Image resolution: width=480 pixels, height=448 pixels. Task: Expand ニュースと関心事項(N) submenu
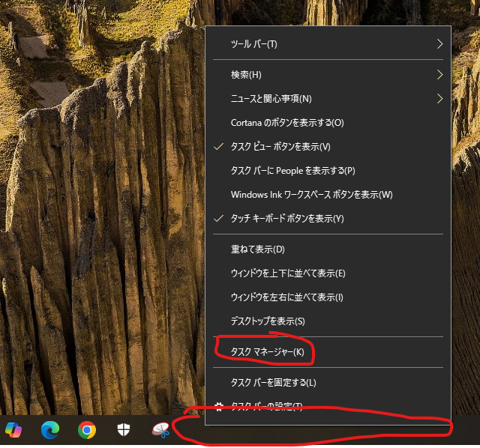(328, 98)
